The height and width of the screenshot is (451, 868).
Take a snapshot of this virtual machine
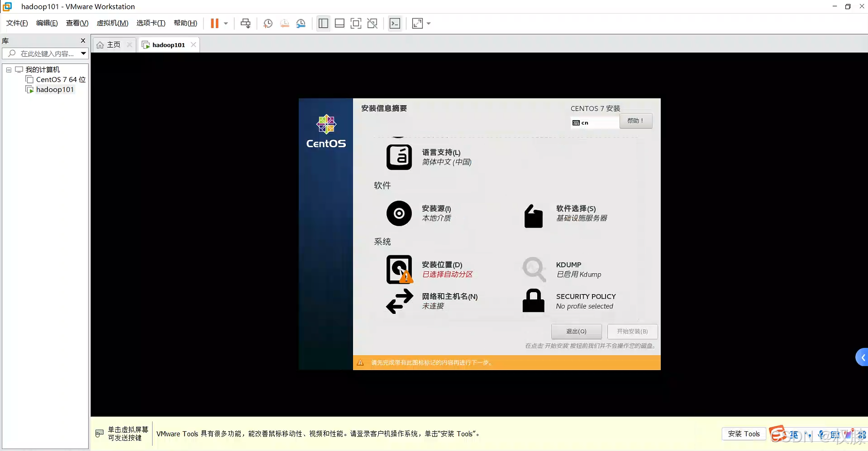268,23
